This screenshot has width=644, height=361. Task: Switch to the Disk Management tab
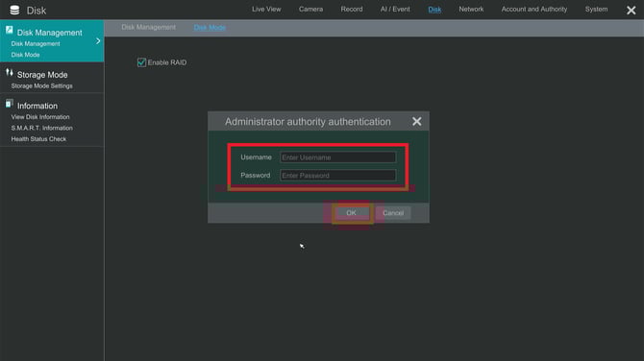click(x=148, y=27)
